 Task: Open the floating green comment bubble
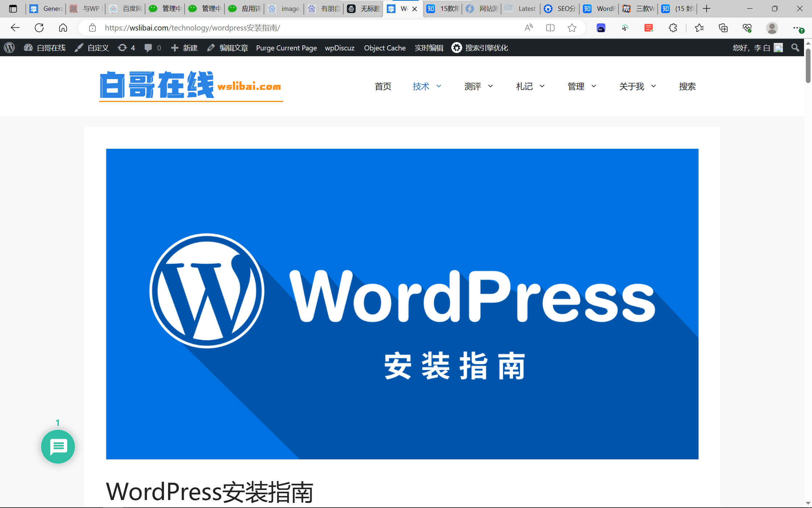coord(58,447)
